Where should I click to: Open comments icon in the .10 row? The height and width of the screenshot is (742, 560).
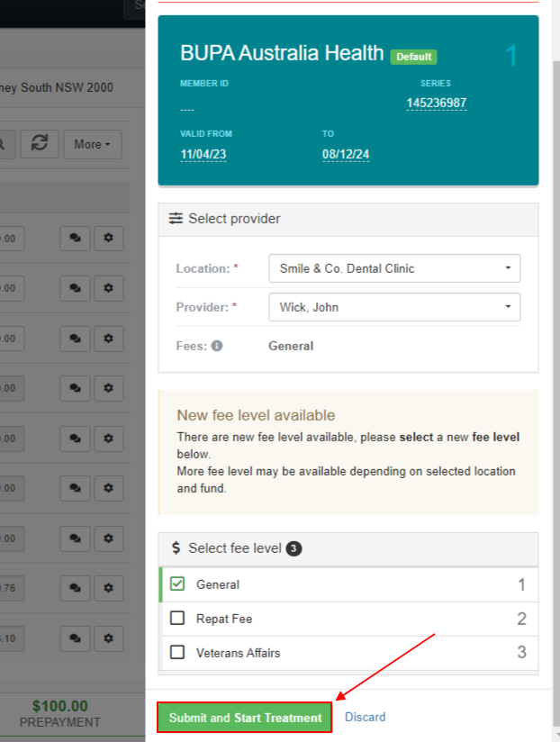point(75,638)
